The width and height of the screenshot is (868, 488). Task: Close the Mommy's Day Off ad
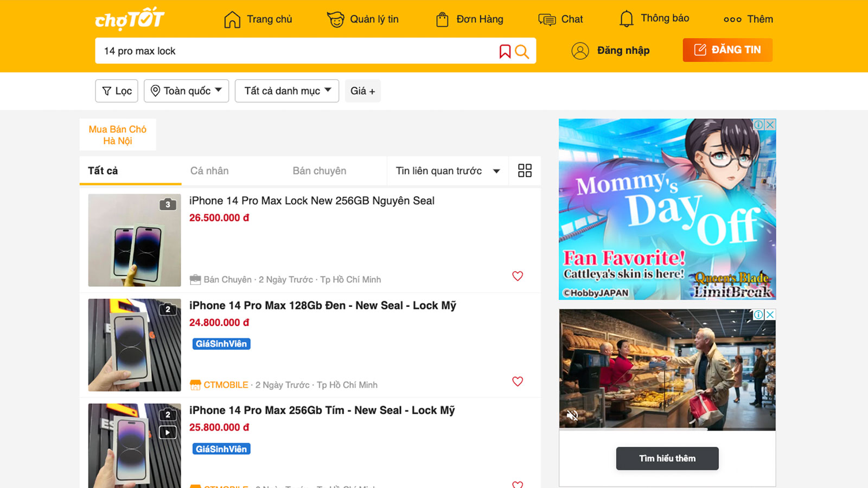click(x=770, y=124)
